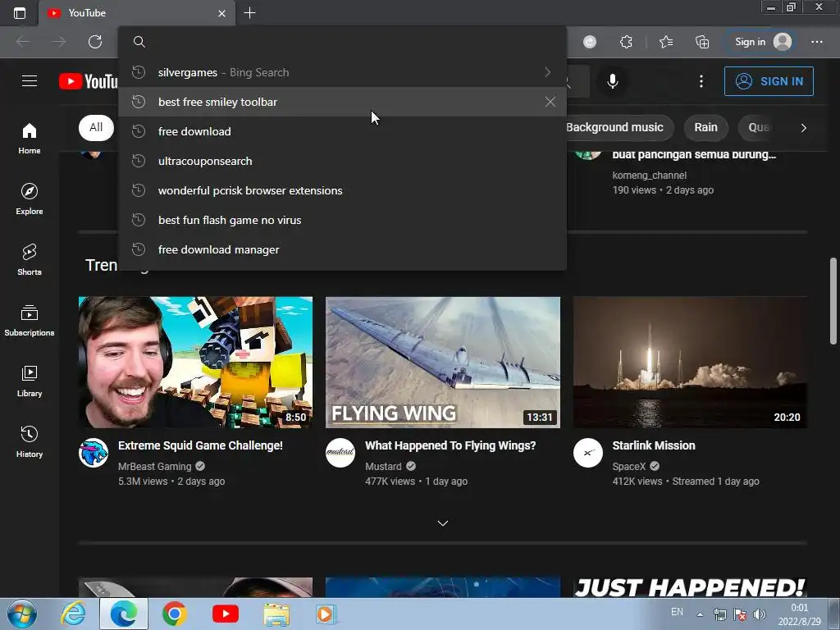Remove 'best free smiley toolbar' suggestion

click(550, 102)
